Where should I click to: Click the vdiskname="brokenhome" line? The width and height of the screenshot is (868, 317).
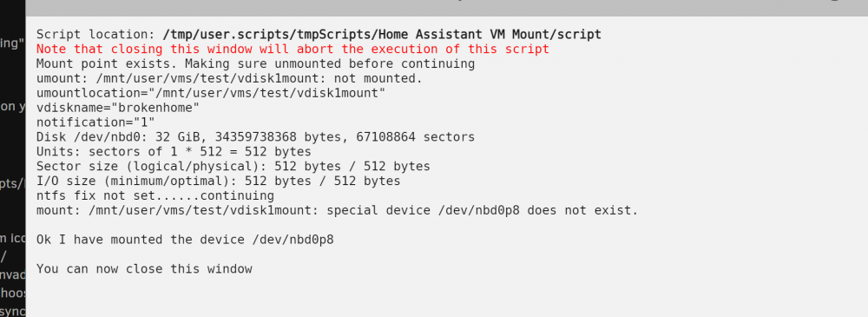pyautogui.click(x=118, y=108)
